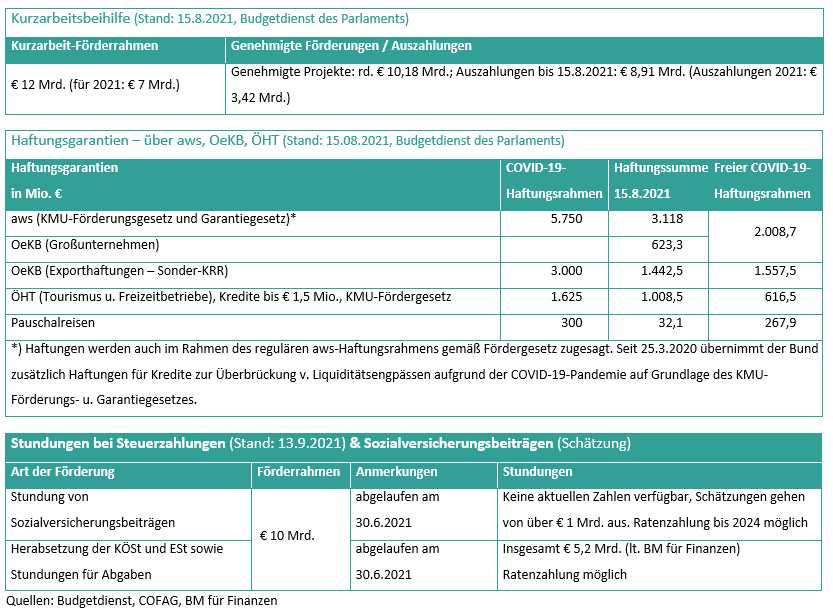The image size is (833, 612).
Task: Click the value "1.557,5"
Action: click(x=775, y=271)
